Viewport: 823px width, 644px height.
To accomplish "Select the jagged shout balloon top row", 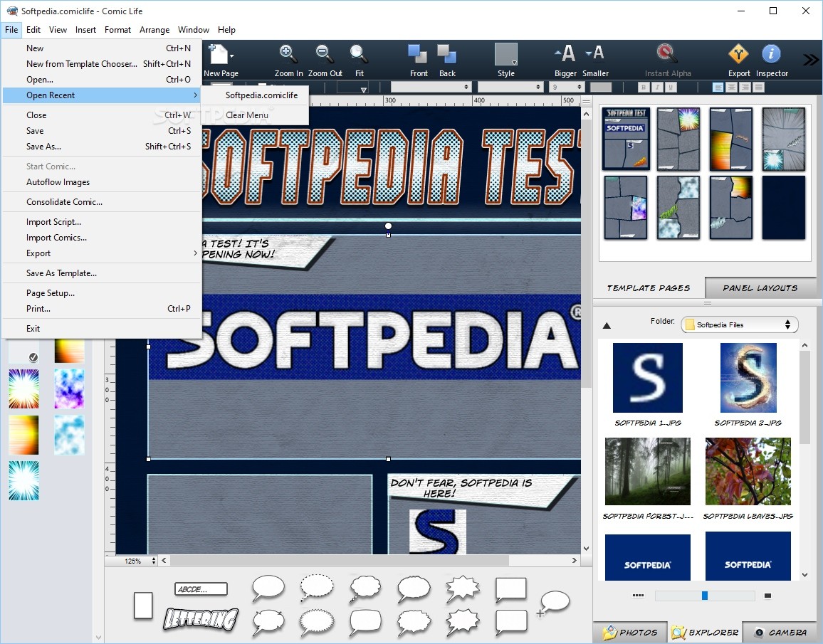I will point(463,588).
